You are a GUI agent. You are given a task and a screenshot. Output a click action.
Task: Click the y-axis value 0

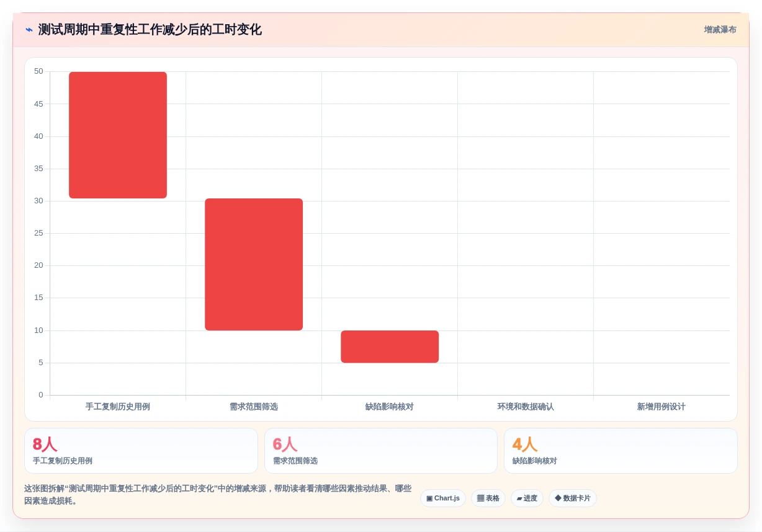pyautogui.click(x=41, y=395)
